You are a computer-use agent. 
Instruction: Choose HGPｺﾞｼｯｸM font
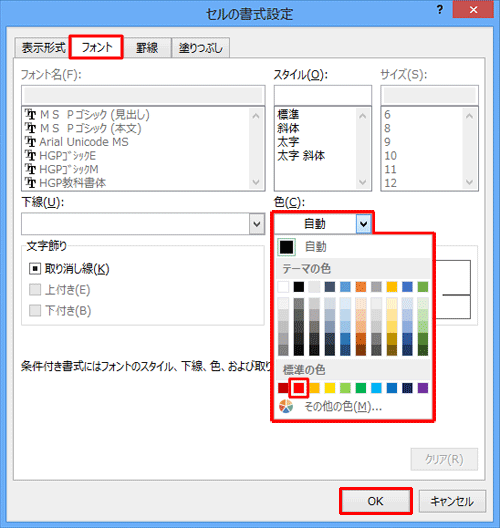pos(69,169)
